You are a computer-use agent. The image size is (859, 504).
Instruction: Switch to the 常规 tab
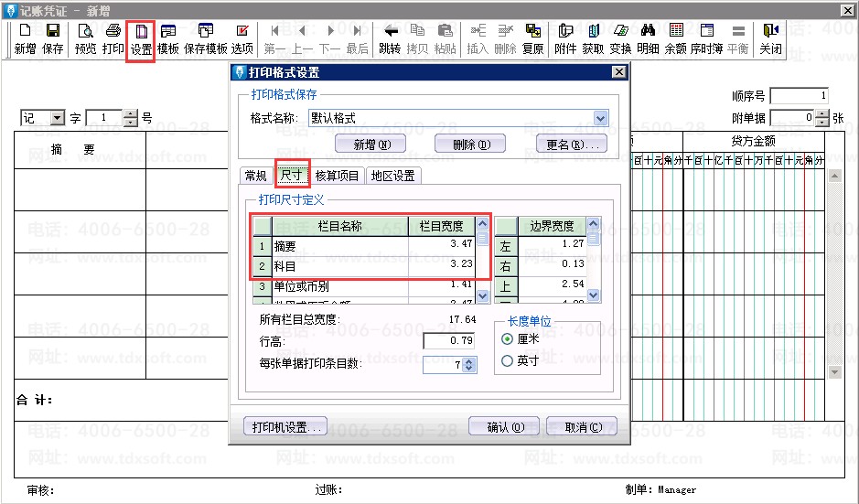255,176
